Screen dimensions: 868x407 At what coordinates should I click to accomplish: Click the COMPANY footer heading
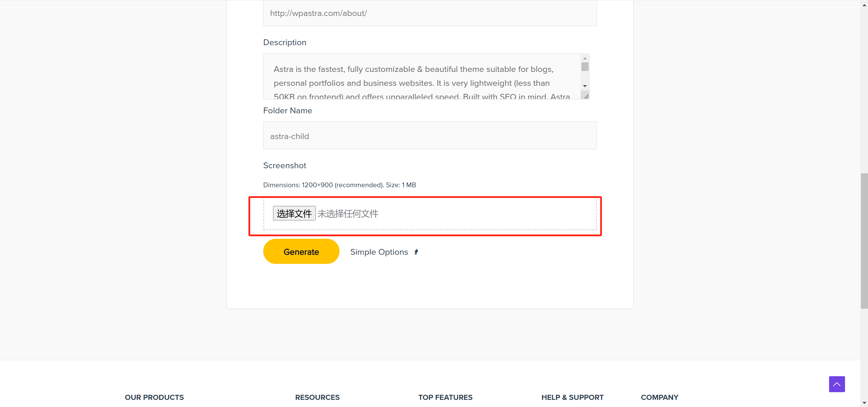pyautogui.click(x=659, y=397)
